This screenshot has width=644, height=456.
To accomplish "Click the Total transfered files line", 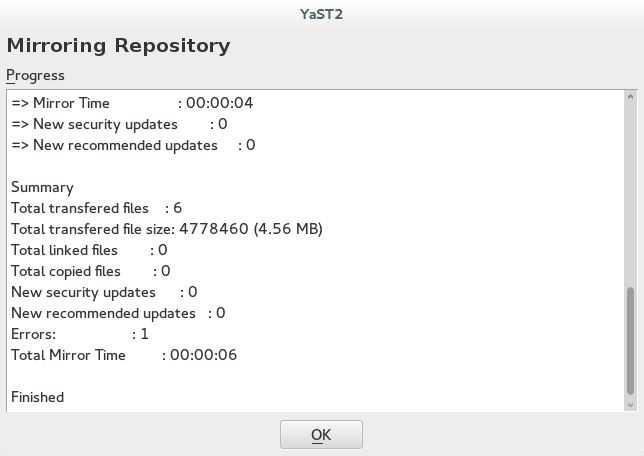I will tap(96, 208).
